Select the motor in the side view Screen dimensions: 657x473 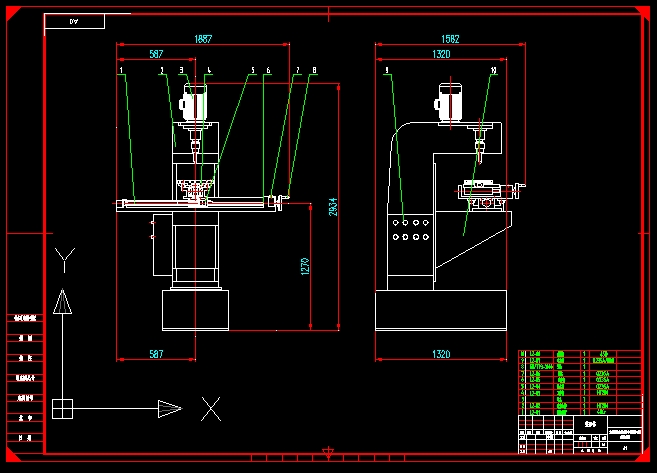(448, 103)
